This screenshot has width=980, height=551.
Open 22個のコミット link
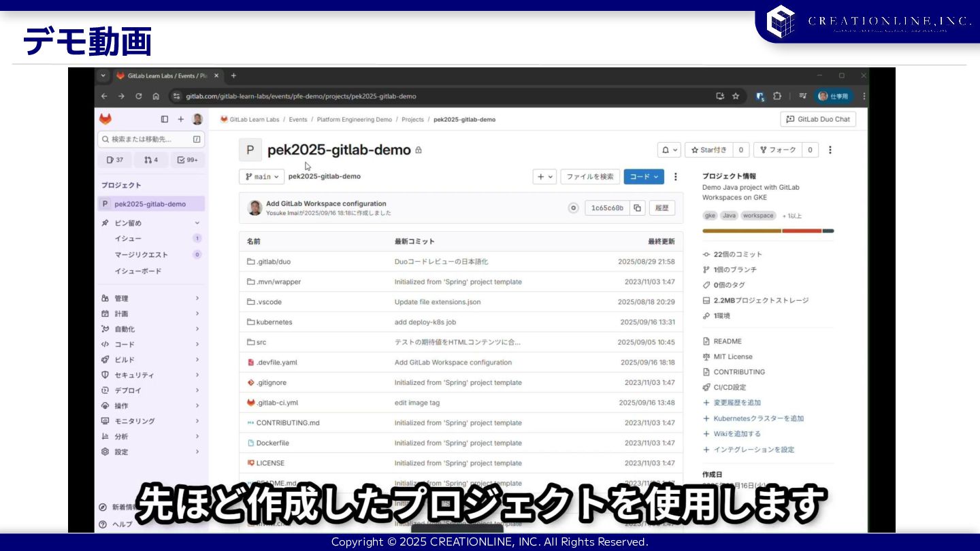pos(738,254)
